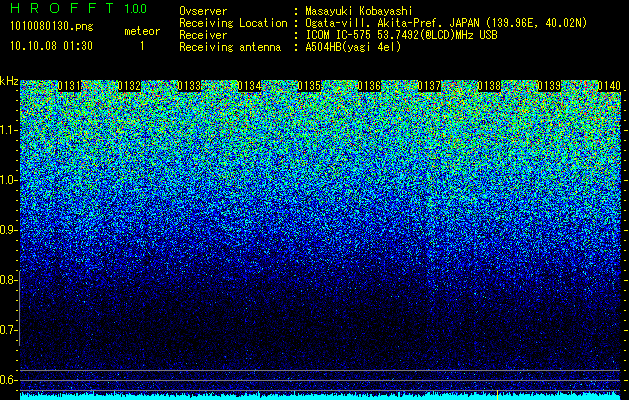629x400 pixels.
Task: Click the 0.6 frequency axis label
Action: tap(9, 380)
